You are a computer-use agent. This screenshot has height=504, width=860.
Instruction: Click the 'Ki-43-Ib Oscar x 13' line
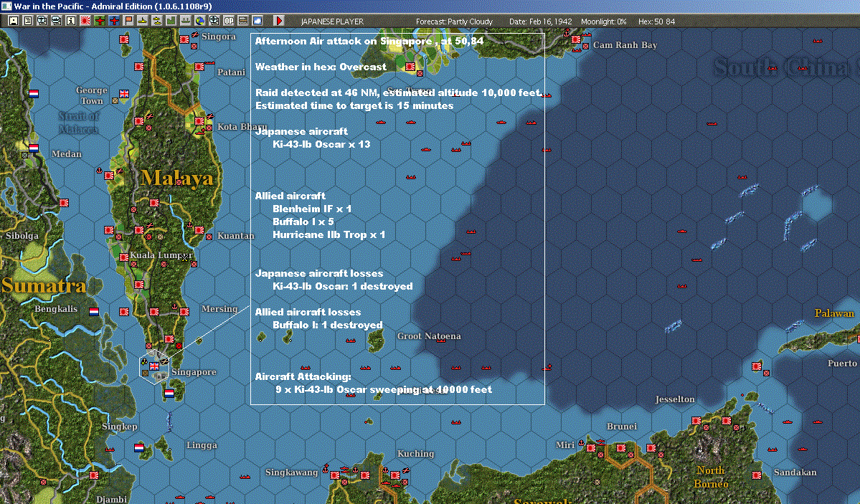[x=321, y=144]
